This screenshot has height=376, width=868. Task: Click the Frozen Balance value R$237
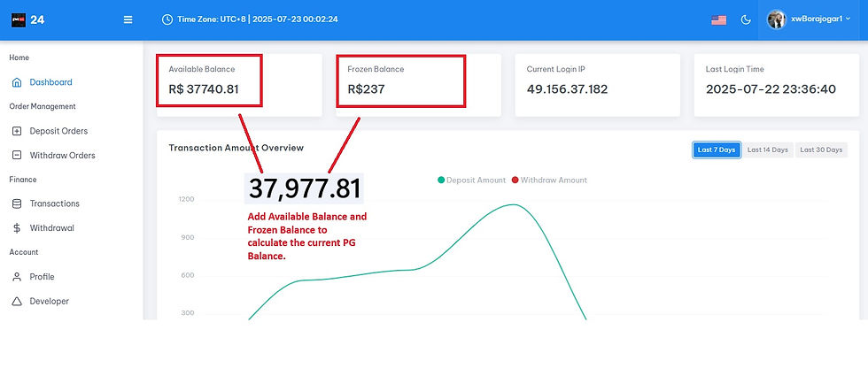pos(366,89)
